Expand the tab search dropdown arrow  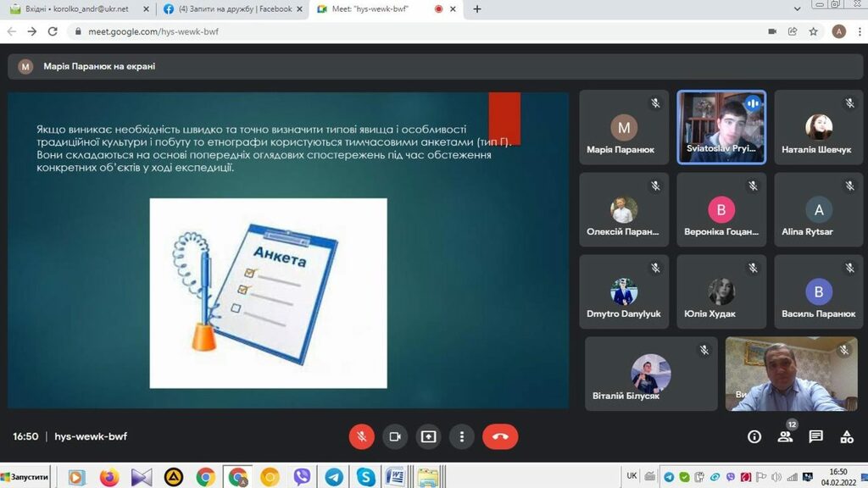coord(797,9)
